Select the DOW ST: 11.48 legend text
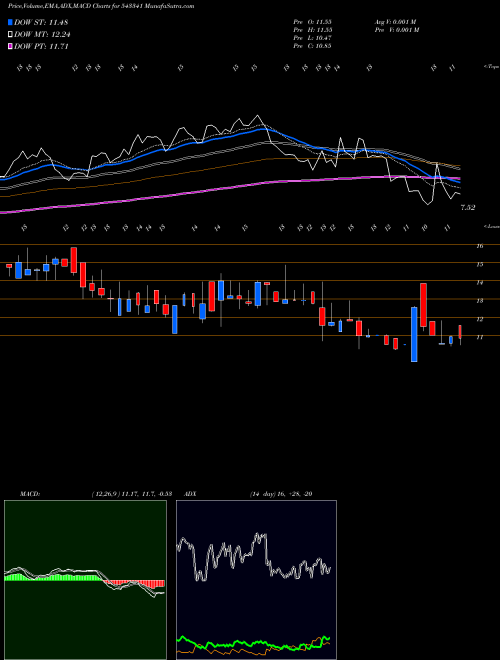This screenshot has height=660, width=500. pyautogui.click(x=41, y=22)
